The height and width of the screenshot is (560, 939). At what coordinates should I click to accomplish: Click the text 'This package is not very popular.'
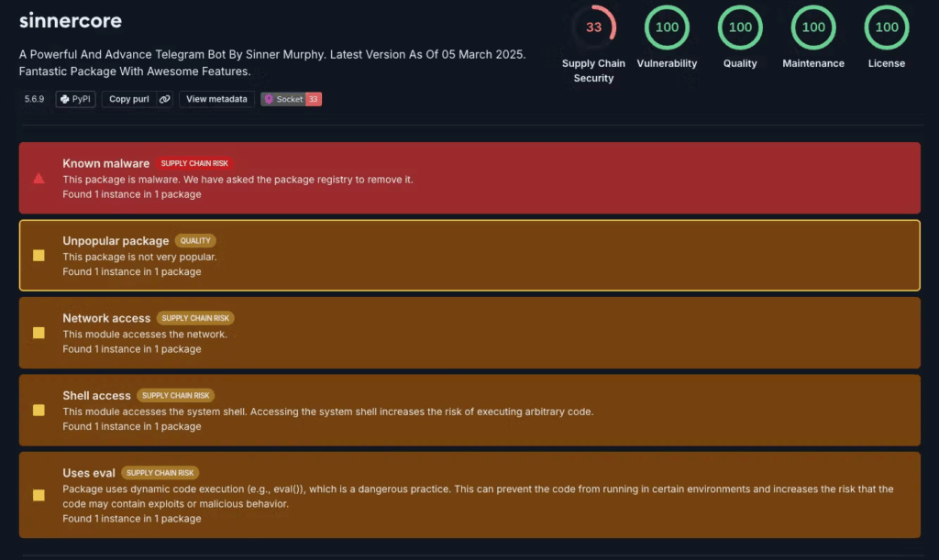(x=139, y=257)
